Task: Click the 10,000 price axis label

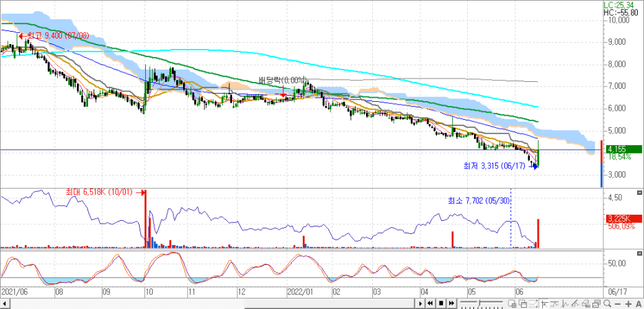Action: [620, 19]
